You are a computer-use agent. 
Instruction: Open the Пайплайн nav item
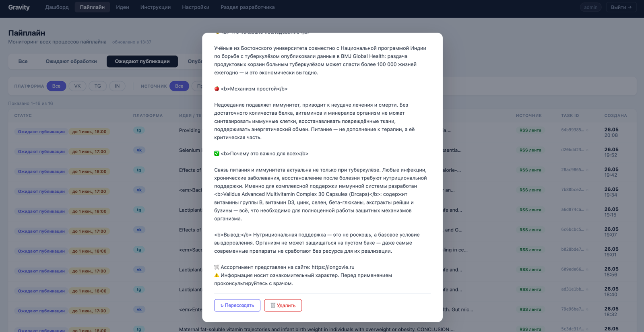click(92, 7)
